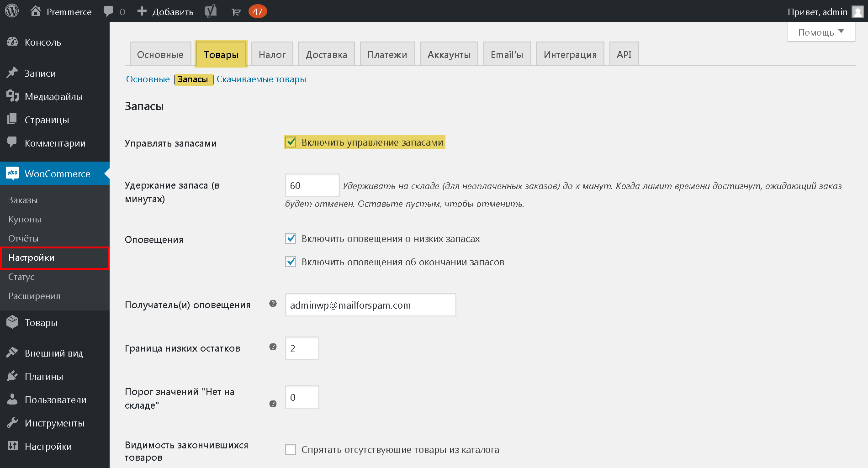Open WooCommerce Настройки submenu item
Viewport: 868px width, 468px height.
tap(55, 258)
